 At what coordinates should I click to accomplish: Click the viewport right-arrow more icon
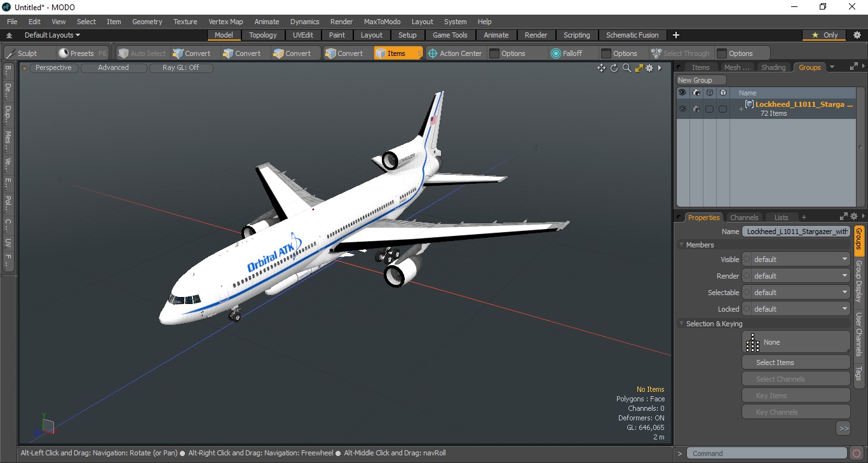coord(660,68)
